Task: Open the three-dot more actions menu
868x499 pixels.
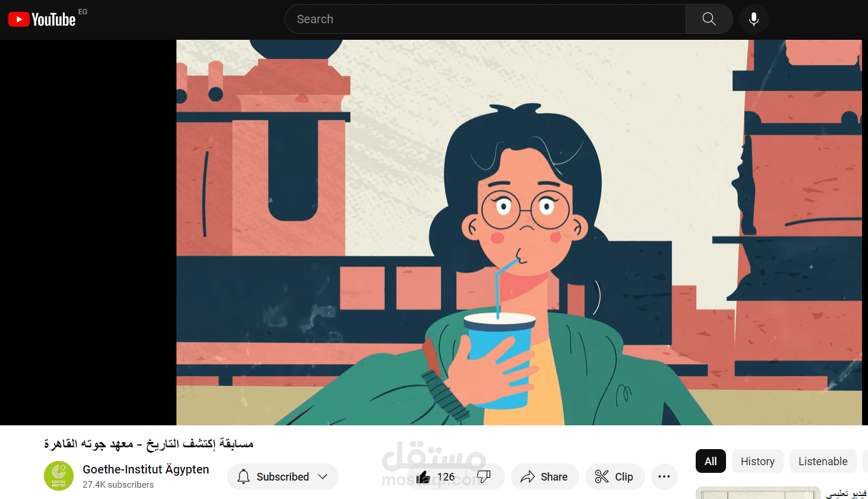Action: [x=664, y=476]
